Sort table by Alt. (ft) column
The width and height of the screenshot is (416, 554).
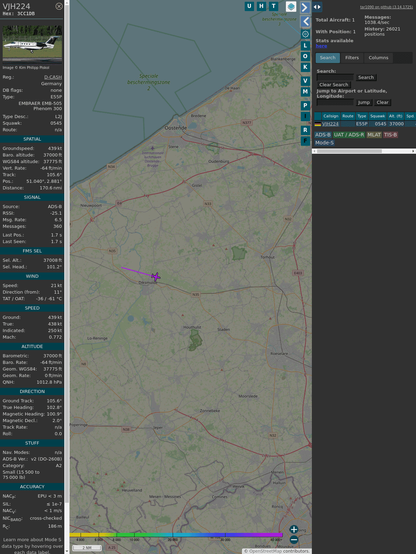[x=395, y=116]
